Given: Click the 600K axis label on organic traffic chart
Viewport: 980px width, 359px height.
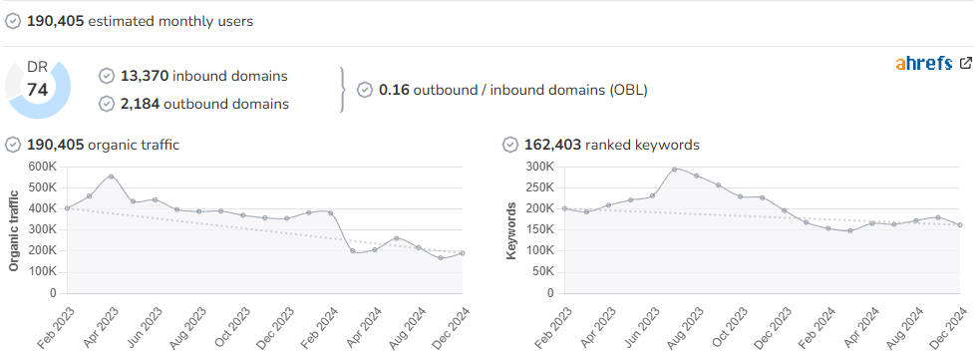Looking at the screenshot, I should [x=43, y=167].
